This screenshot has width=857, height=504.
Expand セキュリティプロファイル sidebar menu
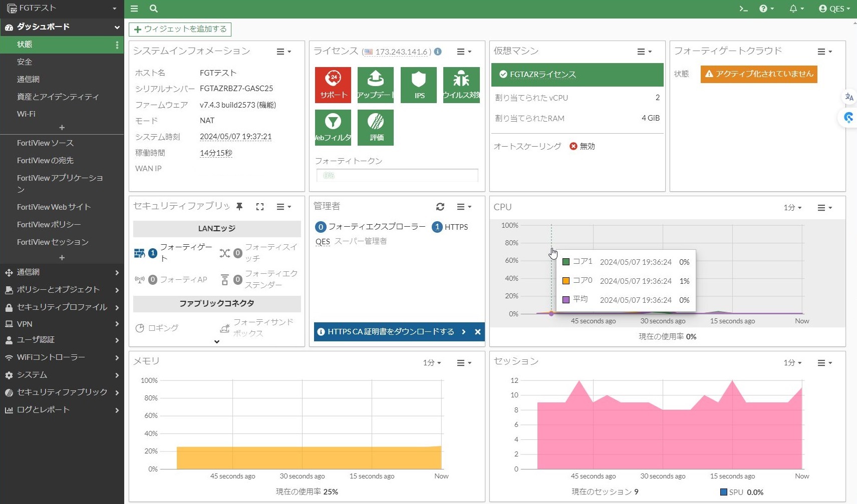coord(62,307)
